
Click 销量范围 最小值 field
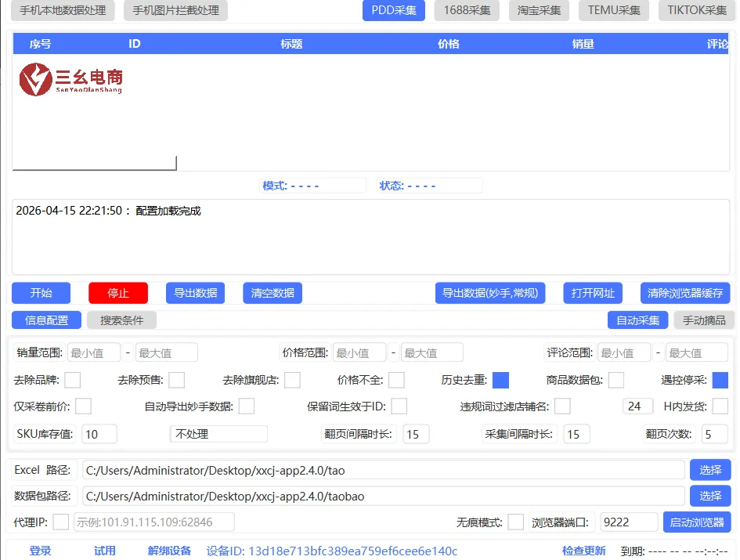click(x=94, y=352)
